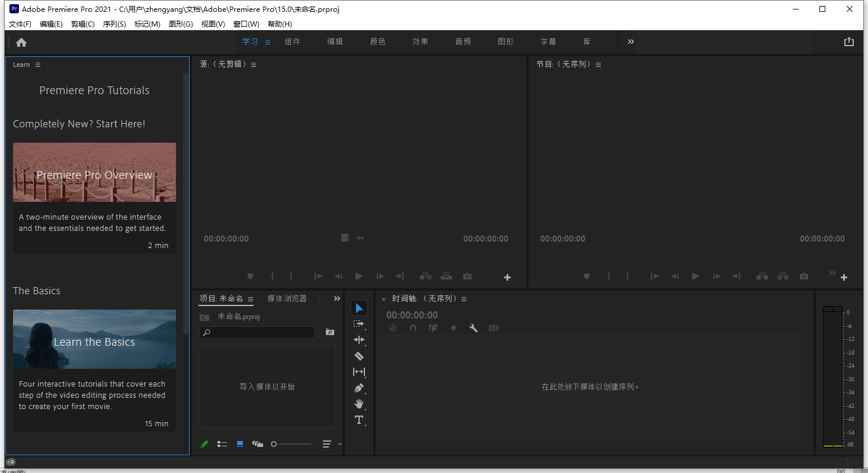Click Export Frame camera in Program monitor
868x473 pixels.
[x=803, y=276]
